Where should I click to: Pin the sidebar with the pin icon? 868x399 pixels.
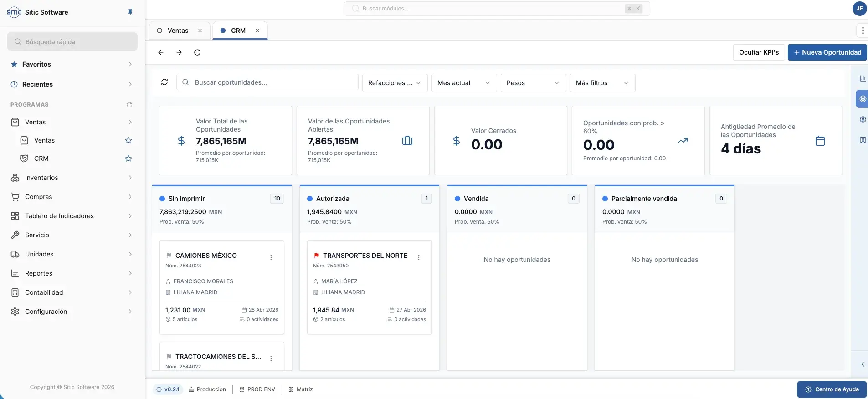click(130, 12)
